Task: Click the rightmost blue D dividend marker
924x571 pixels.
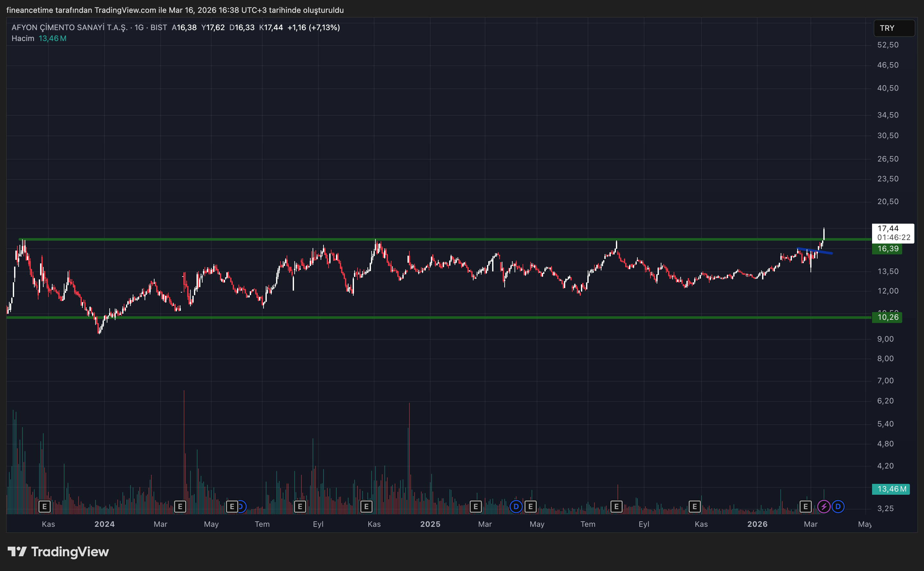Action: point(838,506)
